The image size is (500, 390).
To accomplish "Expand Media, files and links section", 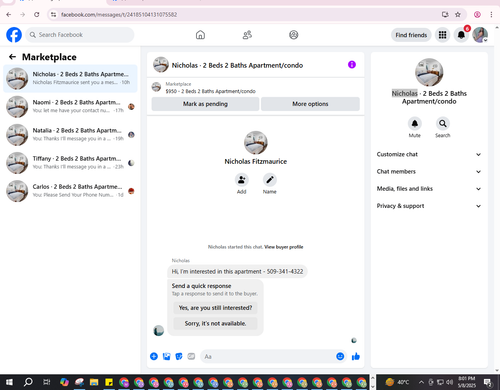I will (x=429, y=189).
